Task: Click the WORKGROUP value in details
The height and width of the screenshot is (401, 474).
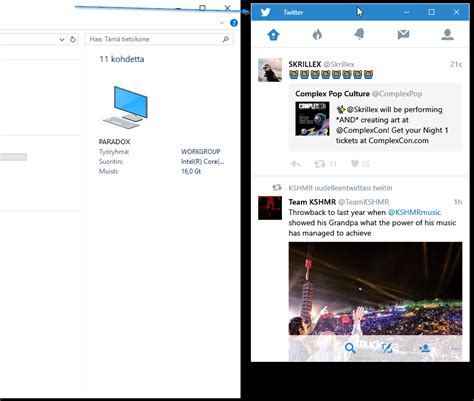Action: (201, 151)
